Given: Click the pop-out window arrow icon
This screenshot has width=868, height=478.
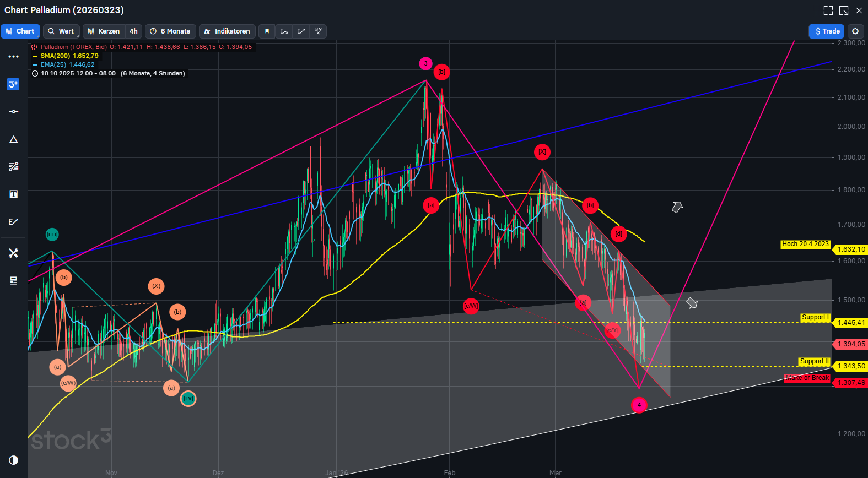Looking at the screenshot, I should [844, 10].
